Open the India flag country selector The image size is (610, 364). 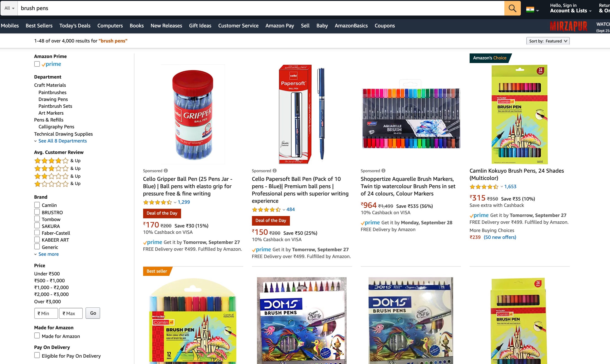pos(532,10)
